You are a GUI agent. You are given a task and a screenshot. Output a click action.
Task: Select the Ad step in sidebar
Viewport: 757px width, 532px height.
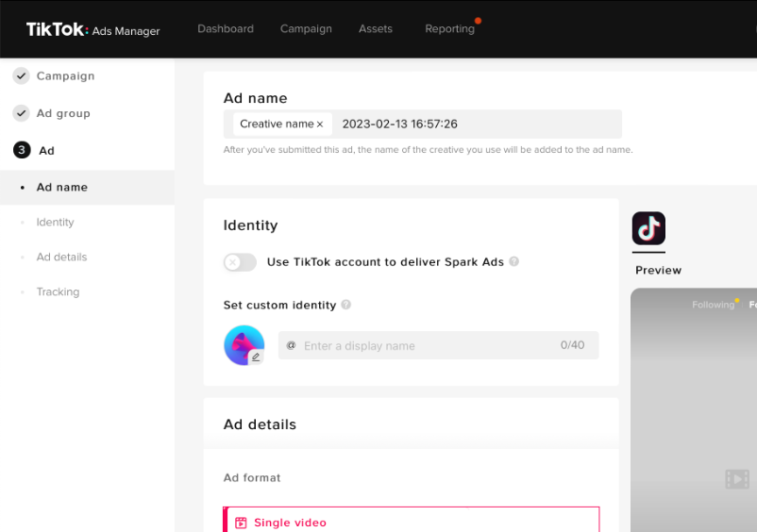coord(46,151)
